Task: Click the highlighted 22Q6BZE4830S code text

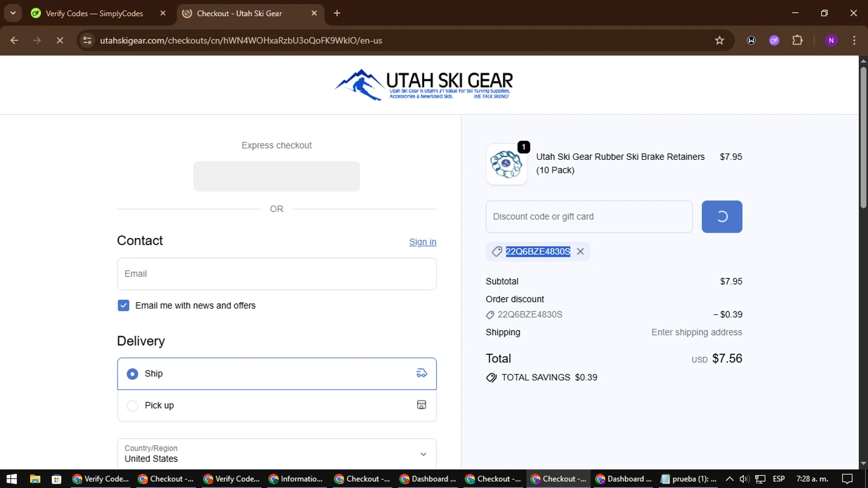Action: point(538,252)
